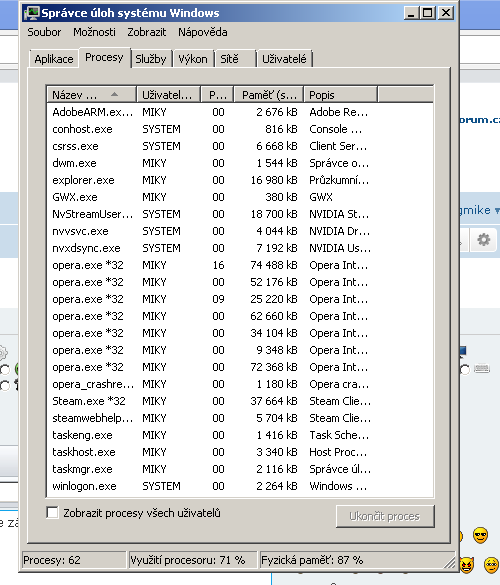Screen dimensions: 500x585
Task: Select the taskmgr.exe process
Action: pyautogui.click(x=240, y=469)
